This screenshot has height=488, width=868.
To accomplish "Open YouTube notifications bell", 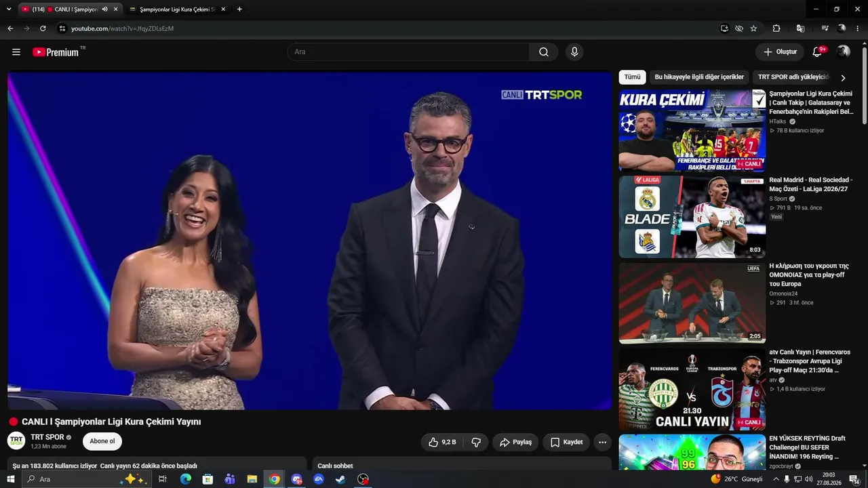I will pos(818,52).
